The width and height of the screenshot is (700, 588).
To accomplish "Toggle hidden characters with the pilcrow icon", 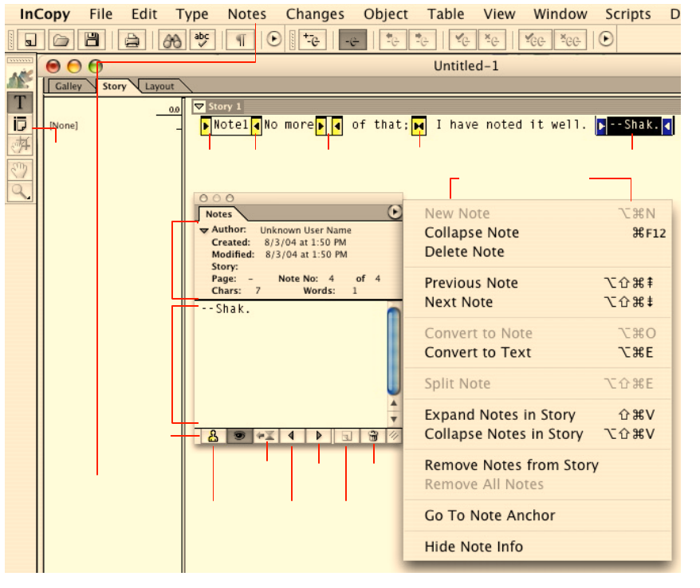I will pyautogui.click(x=241, y=40).
